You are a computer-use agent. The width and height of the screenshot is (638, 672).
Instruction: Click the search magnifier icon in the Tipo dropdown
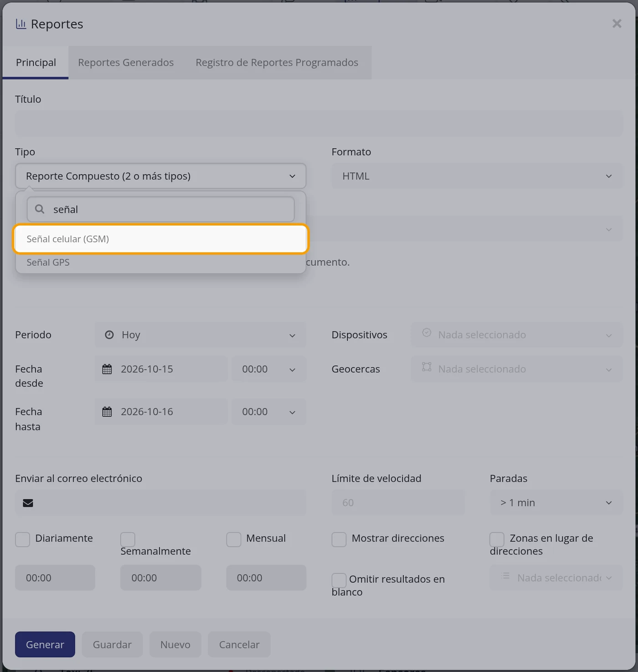tap(40, 209)
